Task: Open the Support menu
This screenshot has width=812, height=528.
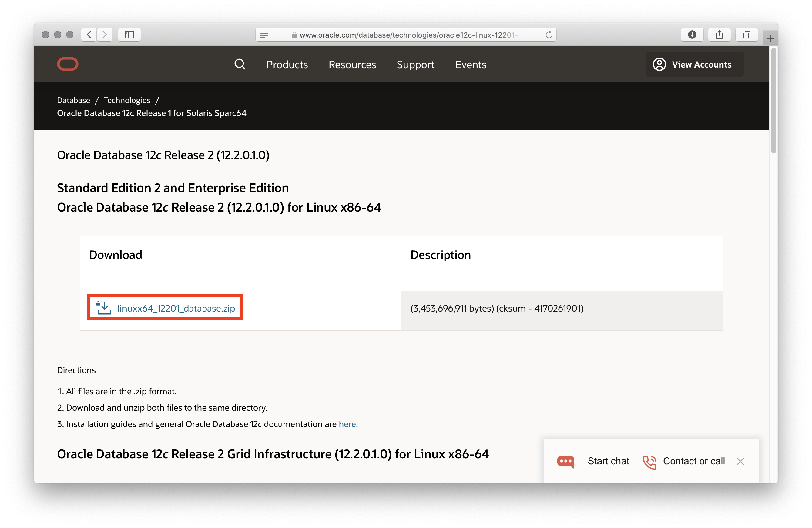Action: click(415, 65)
